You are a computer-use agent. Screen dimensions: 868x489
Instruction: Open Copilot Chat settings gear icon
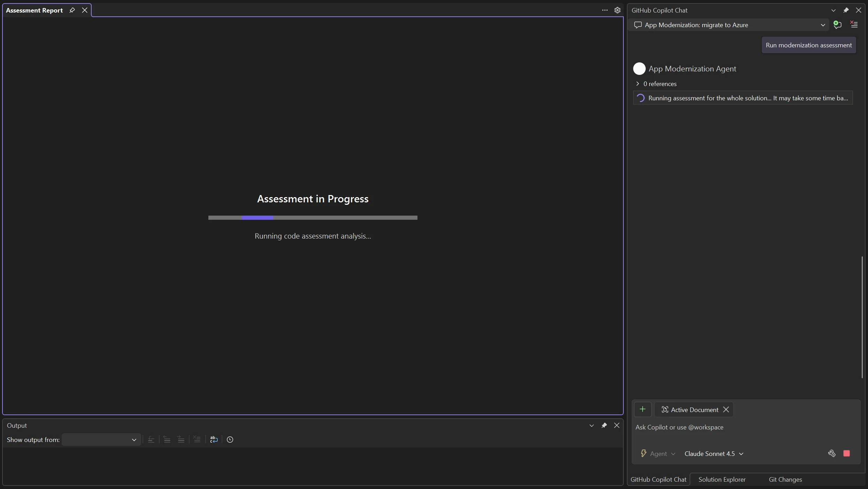(617, 10)
